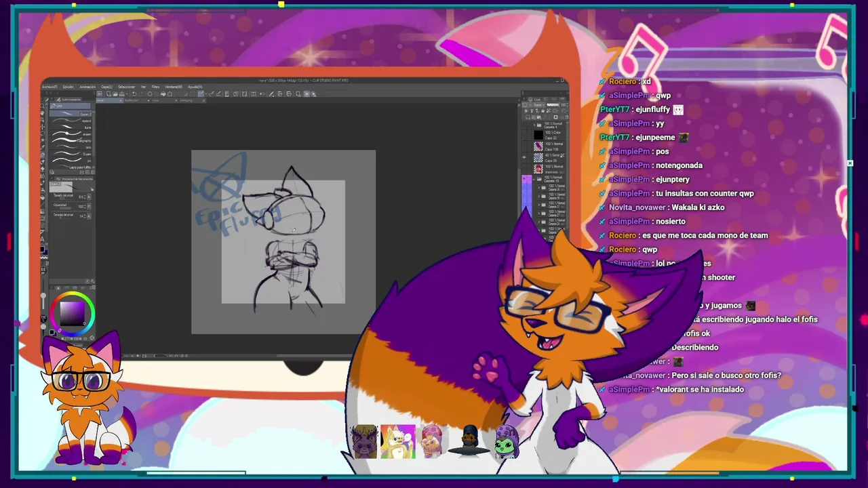Choose the Caligraphy brush preset
Image resolution: width=868 pixels, height=488 pixels.
coord(70,141)
